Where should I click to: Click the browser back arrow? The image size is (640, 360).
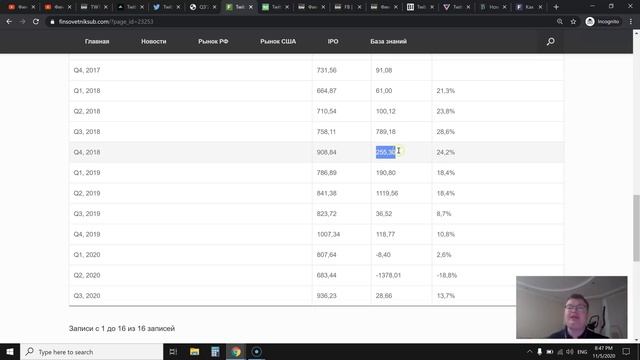(9, 22)
